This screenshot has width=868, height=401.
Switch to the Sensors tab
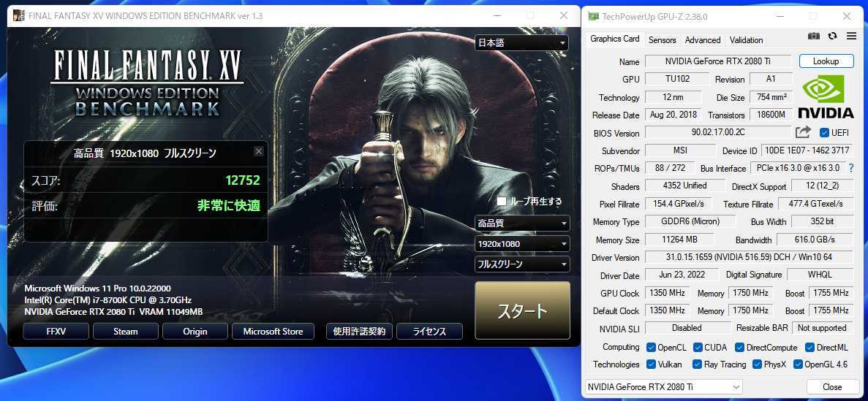(x=662, y=40)
